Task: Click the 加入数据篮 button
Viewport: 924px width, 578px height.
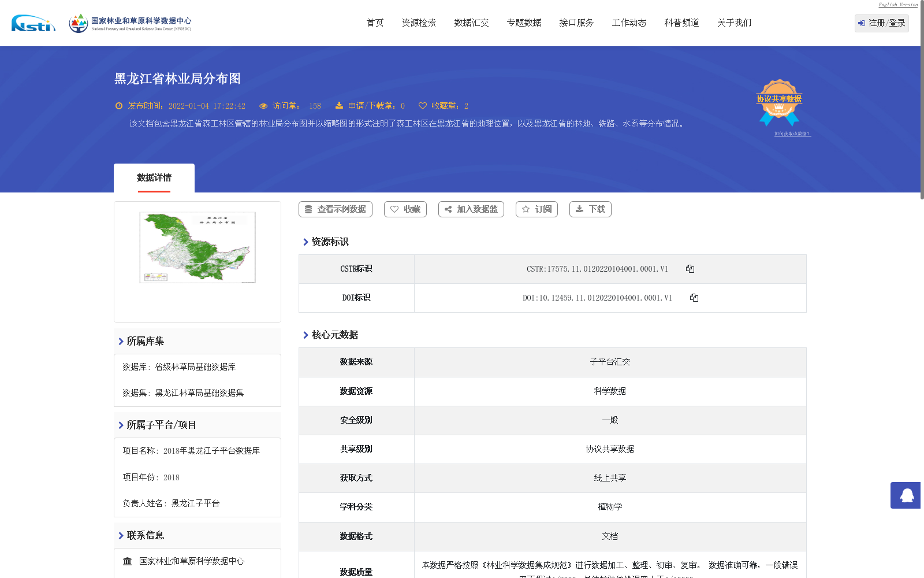Action: coord(471,209)
